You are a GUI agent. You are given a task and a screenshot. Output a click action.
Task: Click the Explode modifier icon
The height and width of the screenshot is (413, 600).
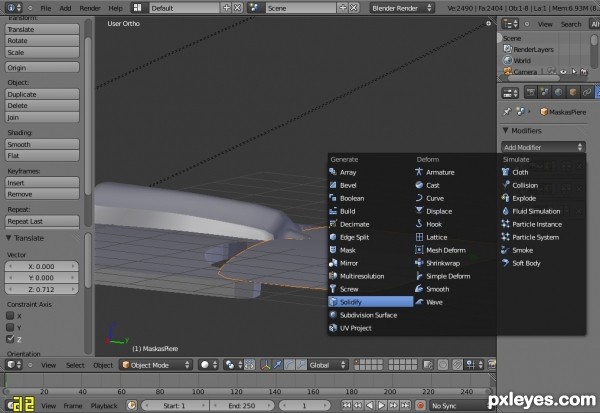505,198
